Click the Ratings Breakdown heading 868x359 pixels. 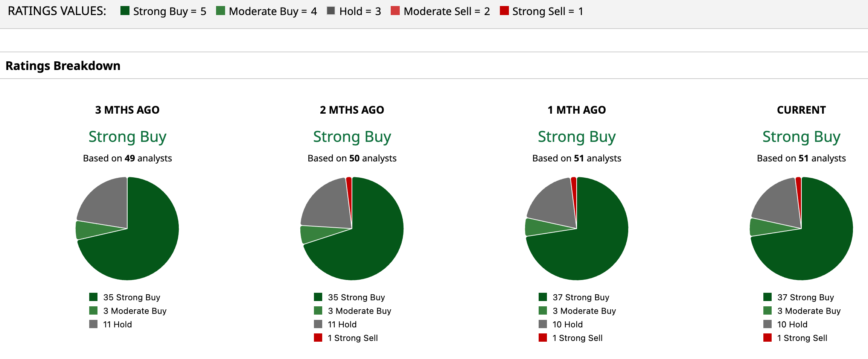[x=63, y=66]
